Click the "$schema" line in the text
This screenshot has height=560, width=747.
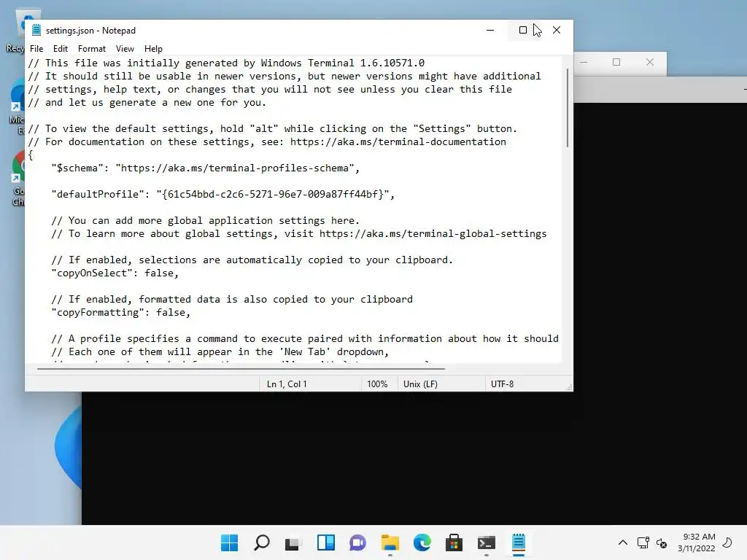(205, 168)
